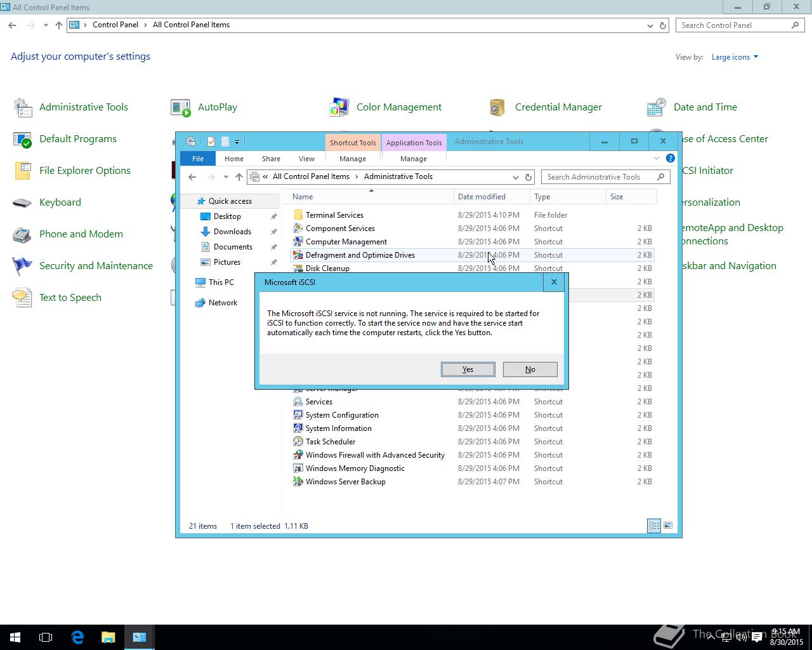
Task: Open File Explorer Options item
Action: coord(72,171)
